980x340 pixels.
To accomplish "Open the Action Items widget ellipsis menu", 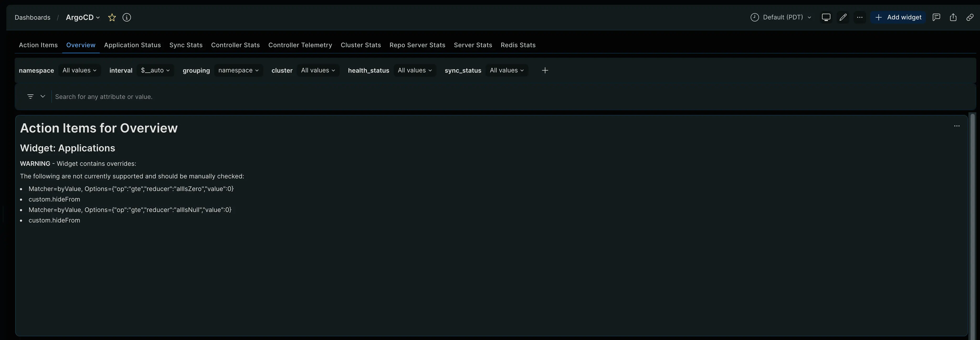I will click(x=957, y=126).
